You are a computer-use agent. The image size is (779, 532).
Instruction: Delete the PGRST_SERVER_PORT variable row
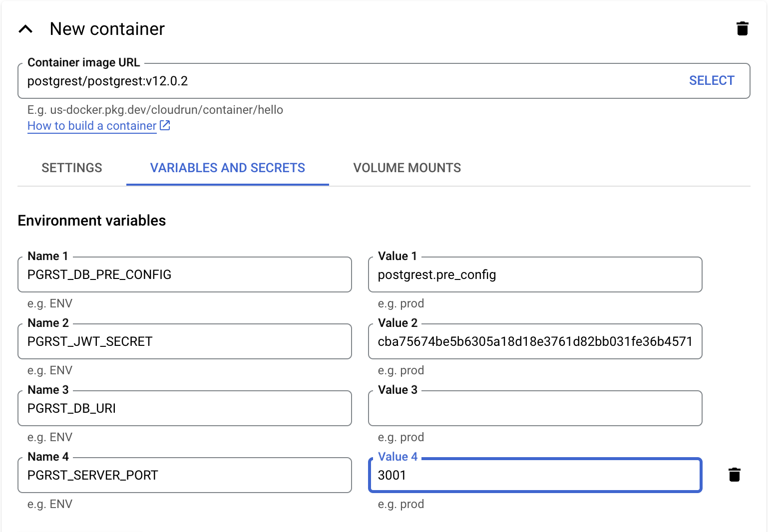734,475
